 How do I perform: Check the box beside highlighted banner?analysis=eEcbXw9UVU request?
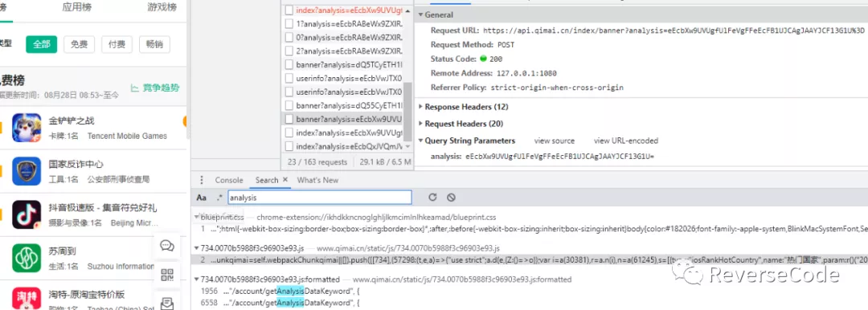click(x=289, y=119)
